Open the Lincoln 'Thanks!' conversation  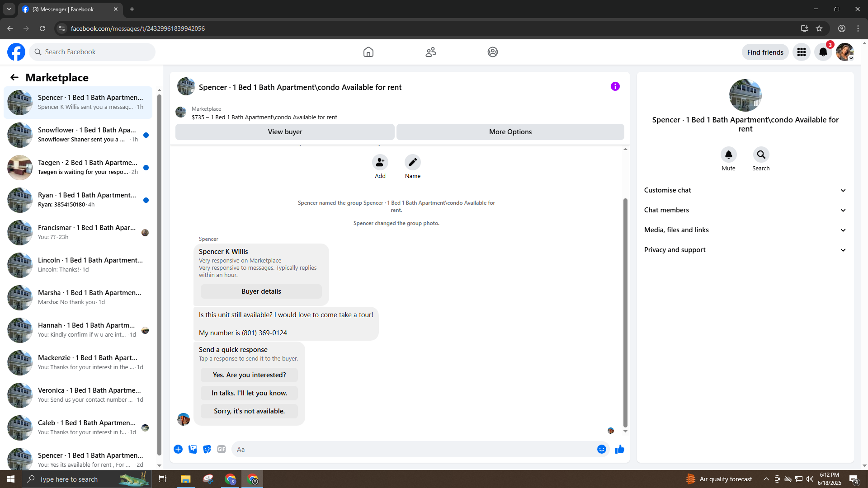(x=78, y=265)
